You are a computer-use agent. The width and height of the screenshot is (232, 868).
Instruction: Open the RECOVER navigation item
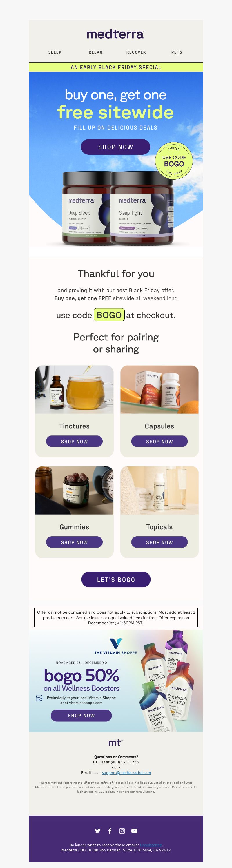pyautogui.click(x=136, y=52)
